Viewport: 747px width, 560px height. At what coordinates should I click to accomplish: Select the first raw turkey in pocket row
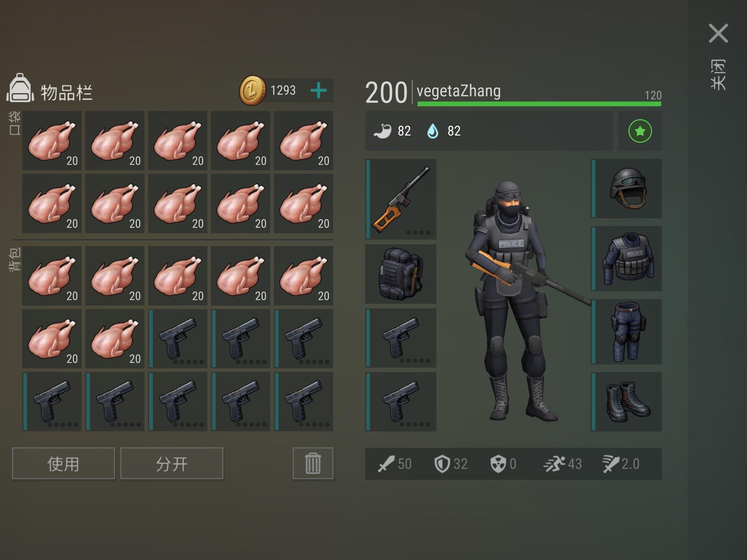[x=52, y=141]
